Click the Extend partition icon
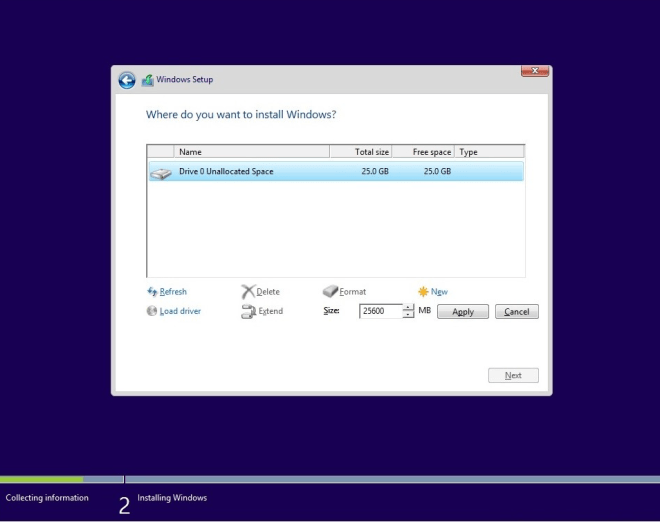Image resolution: width=660 pixels, height=522 pixels. (x=248, y=312)
